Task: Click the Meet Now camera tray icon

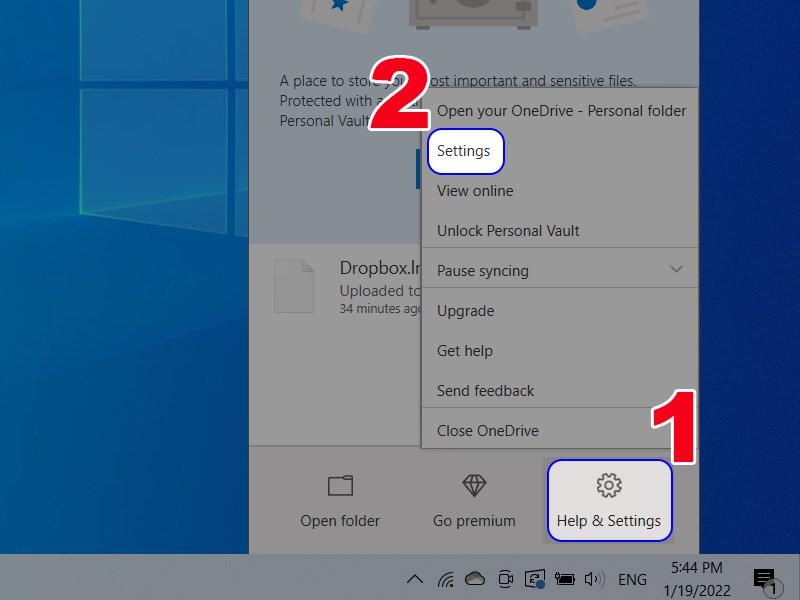Action: tap(505, 579)
